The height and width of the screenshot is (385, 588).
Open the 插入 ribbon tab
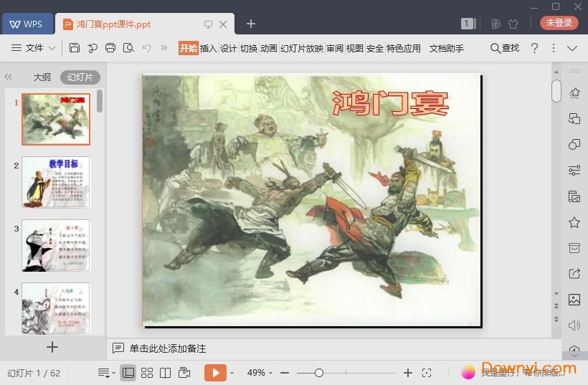208,48
